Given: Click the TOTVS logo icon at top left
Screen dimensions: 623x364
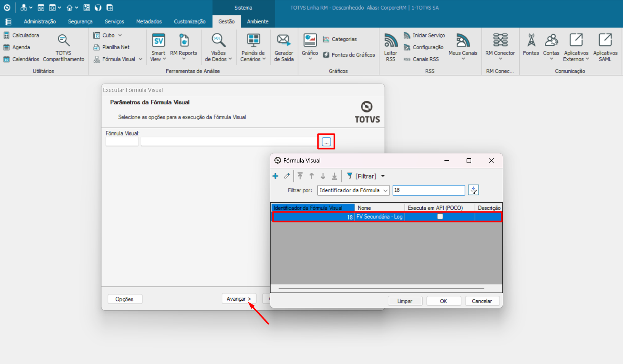Looking at the screenshot, I should pos(7,8).
